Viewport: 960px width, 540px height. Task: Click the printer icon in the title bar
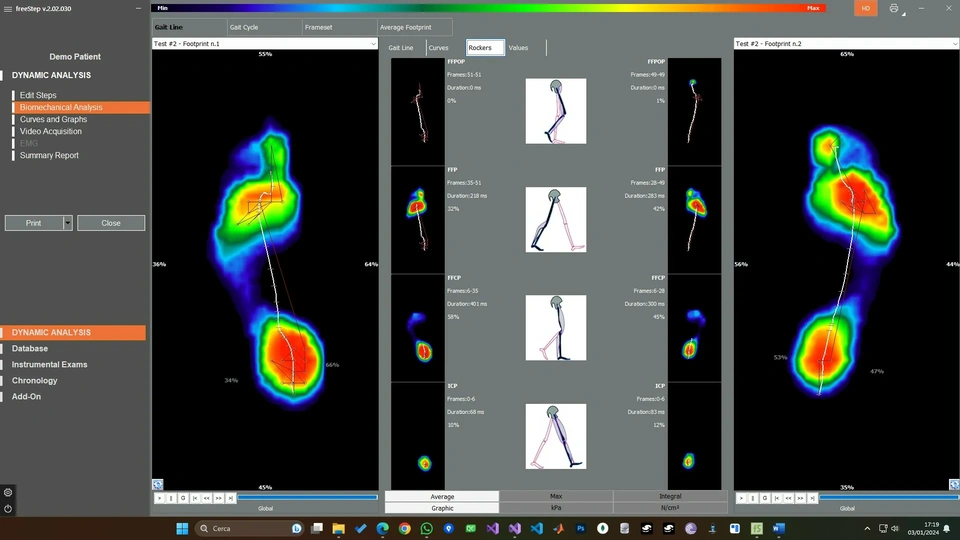pos(894,8)
